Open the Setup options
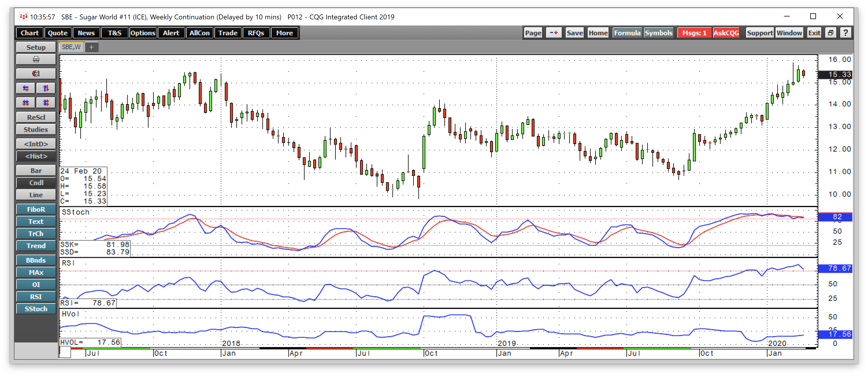 click(36, 47)
